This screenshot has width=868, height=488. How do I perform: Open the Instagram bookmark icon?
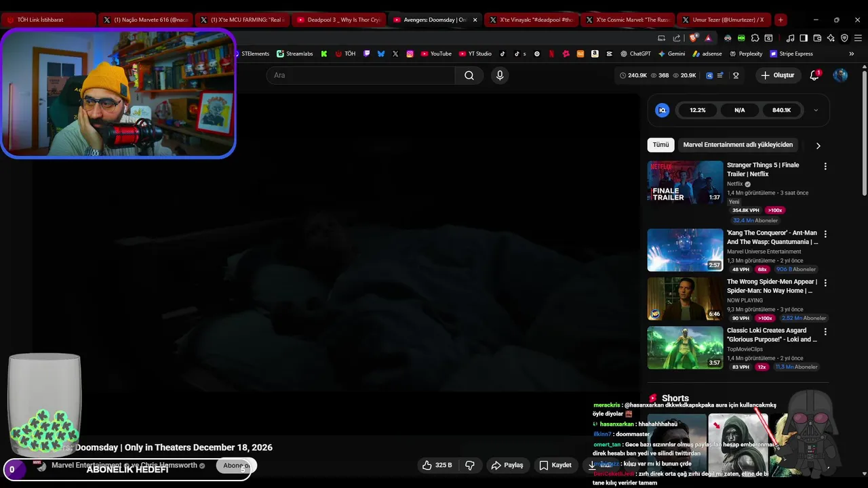point(410,54)
